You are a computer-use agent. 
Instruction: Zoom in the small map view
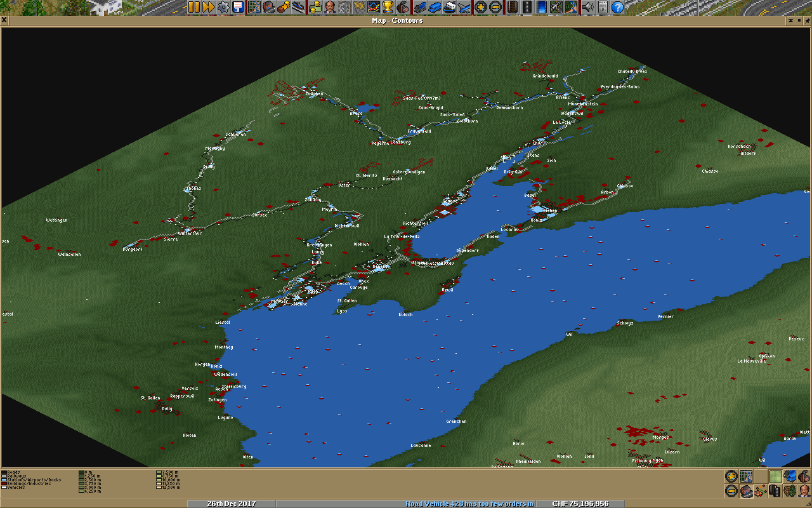point(731,476)
